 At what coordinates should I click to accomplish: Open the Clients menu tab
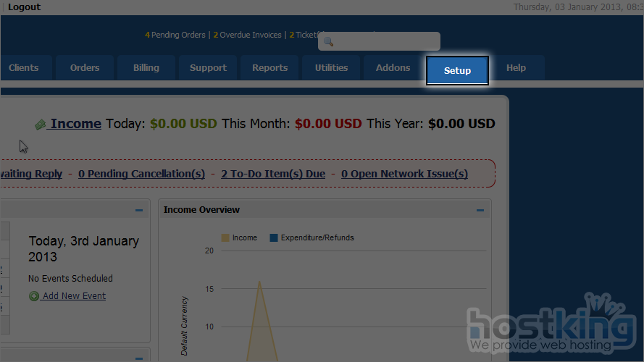coord(24,68)
